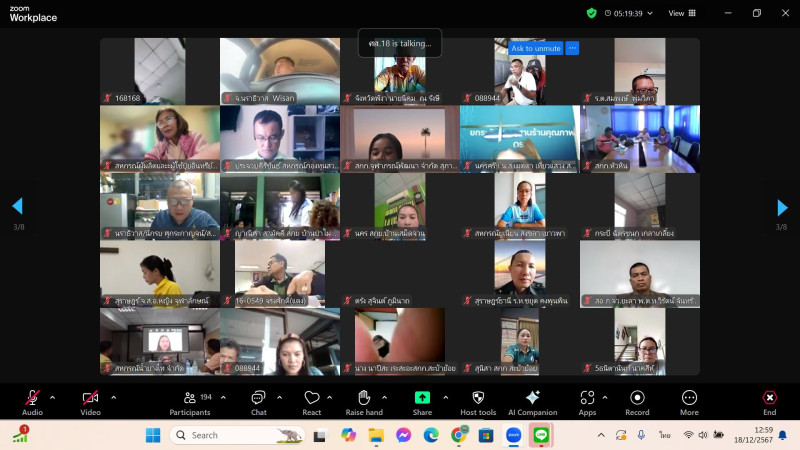Expand audio options arrow next to Audio
800x450 pixels.
pyautogui.click(x=53, y=397)
